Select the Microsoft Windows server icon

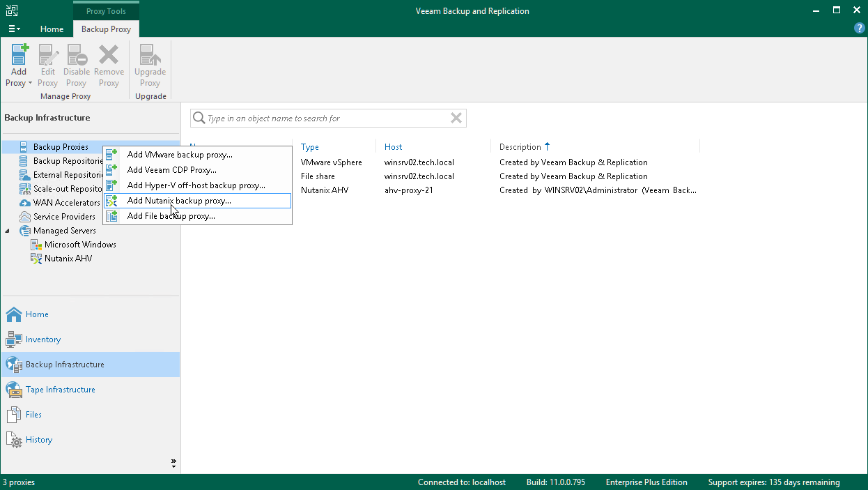[x=36, y=245]
